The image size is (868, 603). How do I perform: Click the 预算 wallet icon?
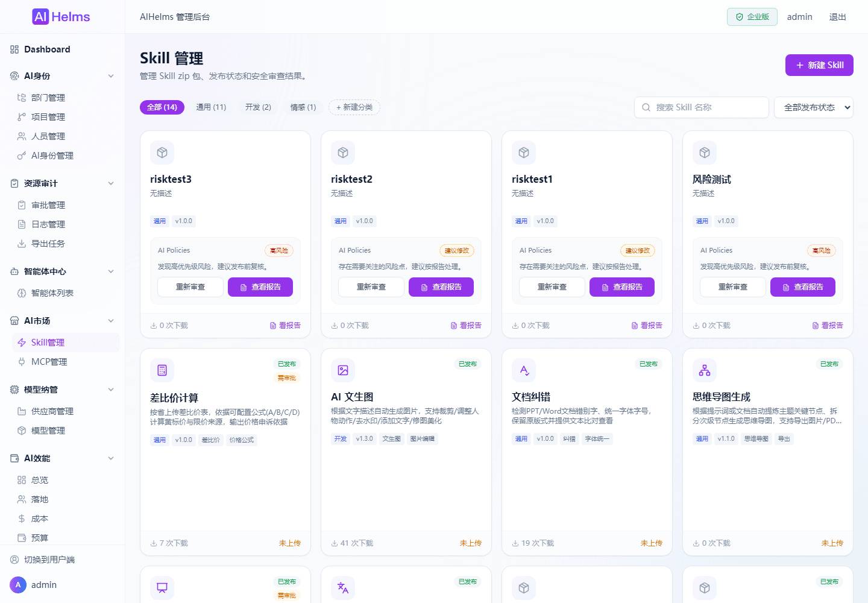click(x=22, y=538)
